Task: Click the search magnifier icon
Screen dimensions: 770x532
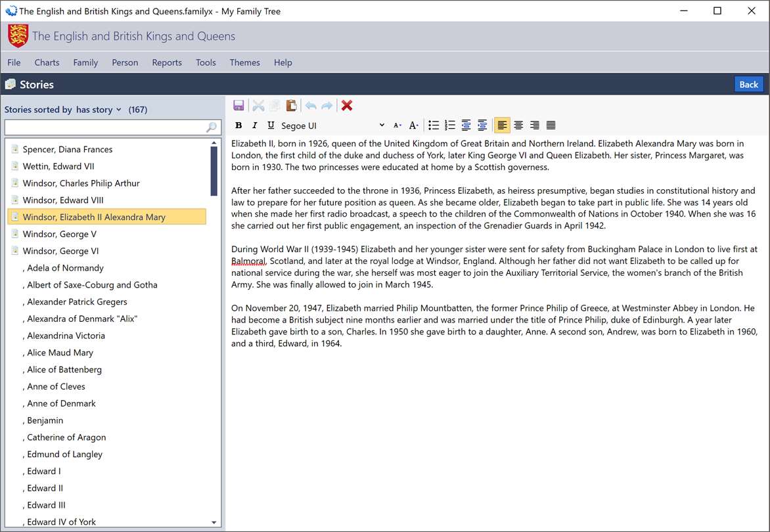Action: [212, 127]
